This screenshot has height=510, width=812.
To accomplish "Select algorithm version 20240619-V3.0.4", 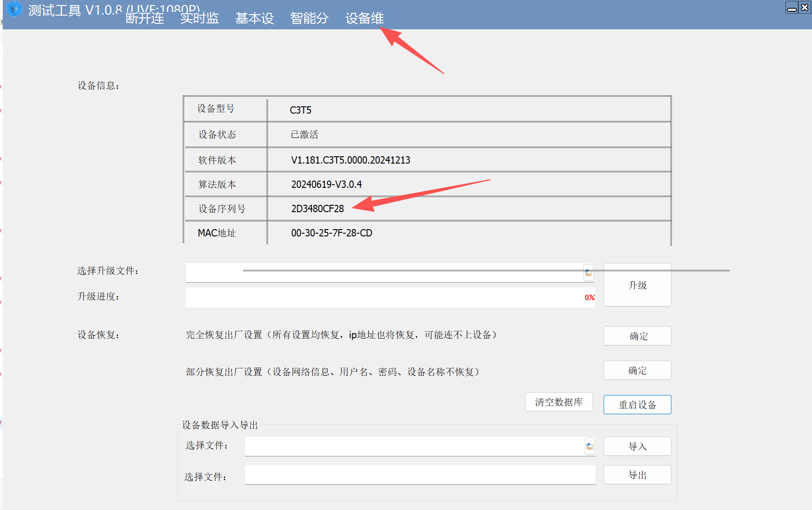I will click(327, 184).
